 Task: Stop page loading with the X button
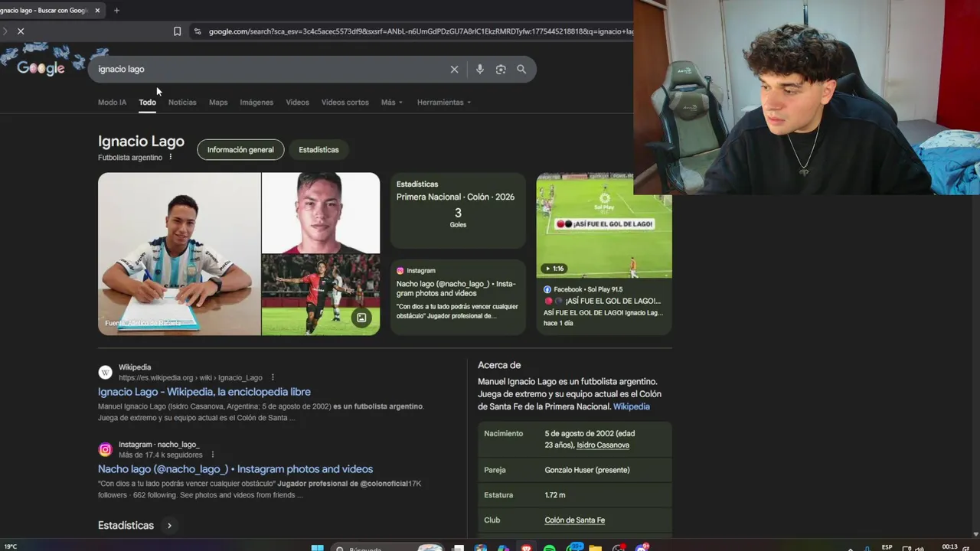21,31
